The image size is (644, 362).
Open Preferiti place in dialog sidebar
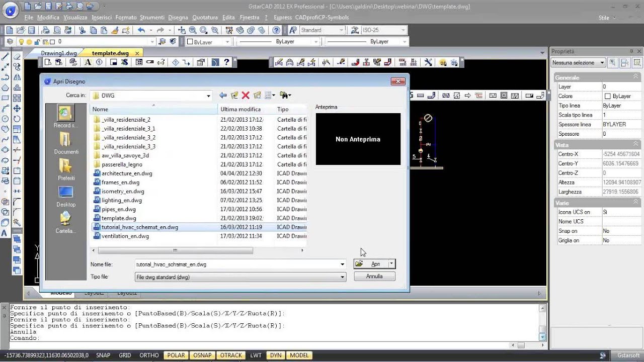point(66,169)
